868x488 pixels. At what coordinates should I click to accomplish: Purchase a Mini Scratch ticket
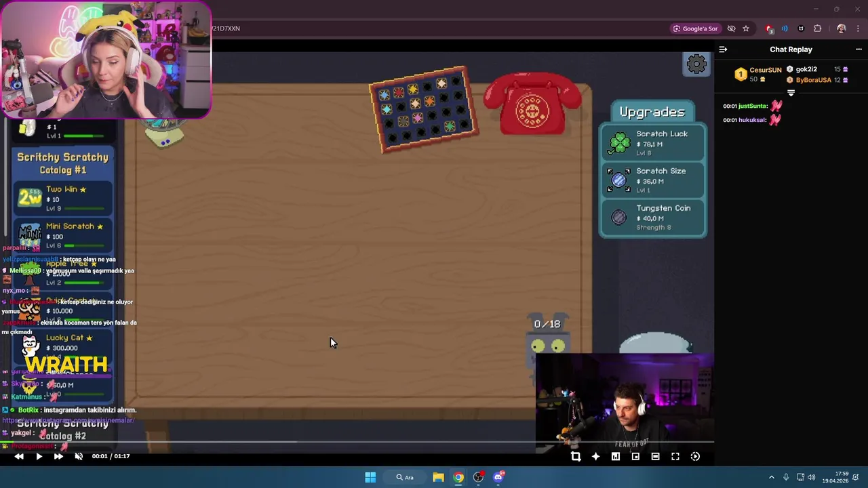pyautogui.click(x=62, y=236)
